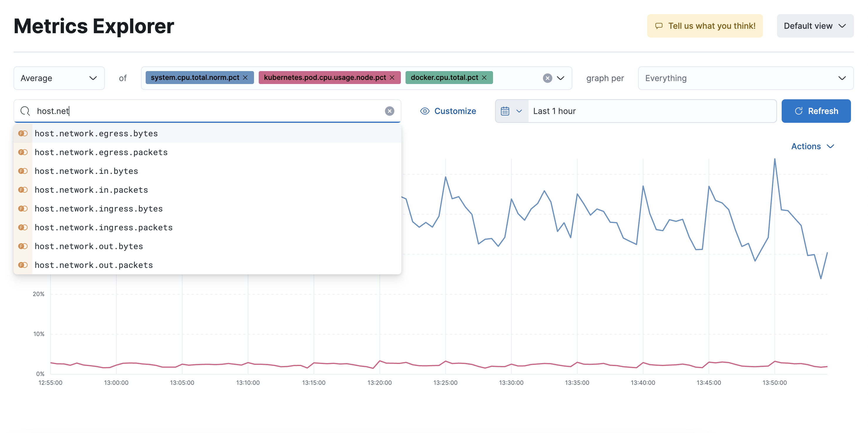This screenshot has width=868, height=433.
Task: Open the Average aggregation dropdown
Action: 59,78
